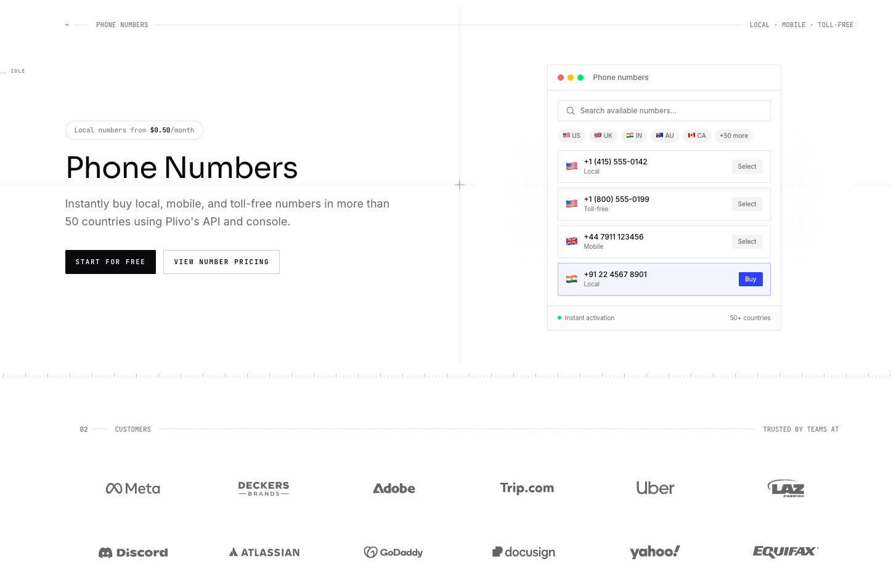Screen dimensions: 891x588
Task: Click the US flag on +1 (415) 555-0142 row
Action: tap(572, 166)
